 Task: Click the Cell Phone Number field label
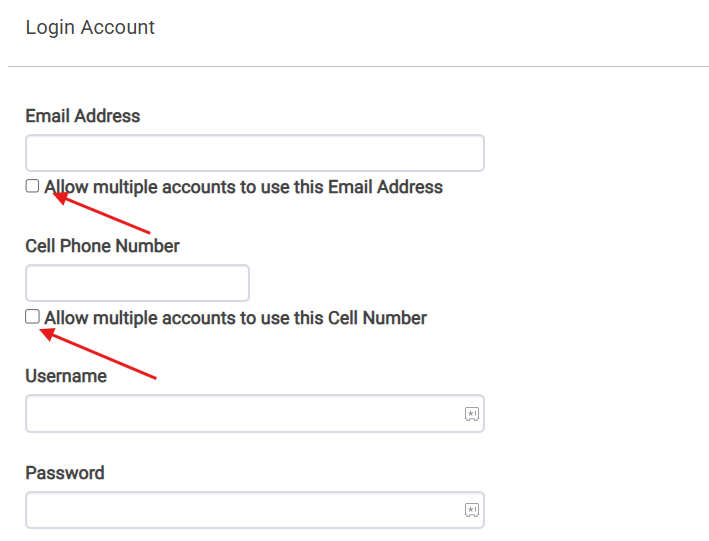tap(102, 246)
